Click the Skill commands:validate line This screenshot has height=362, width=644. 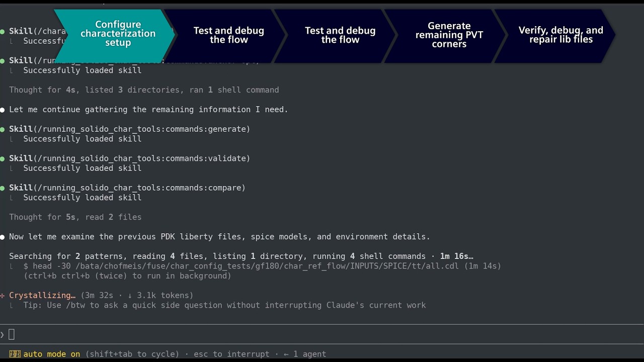click(129, 158)
